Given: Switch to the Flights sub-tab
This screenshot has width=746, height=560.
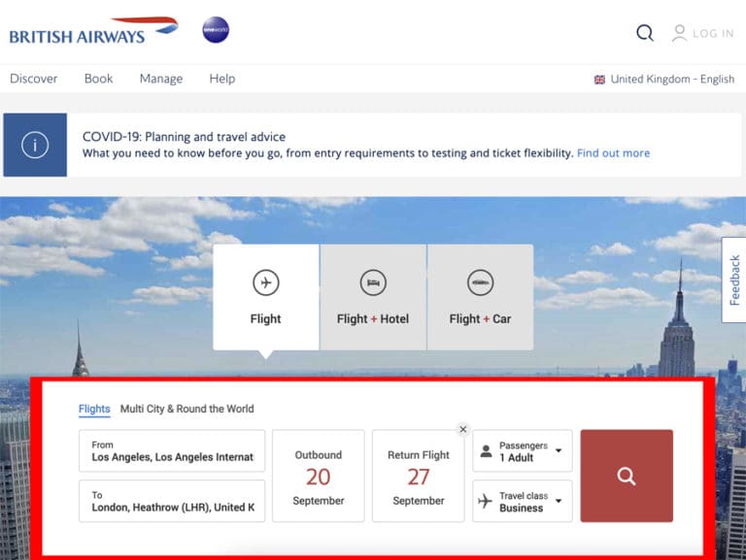Looking at the screenshot, I should [94, 409].
